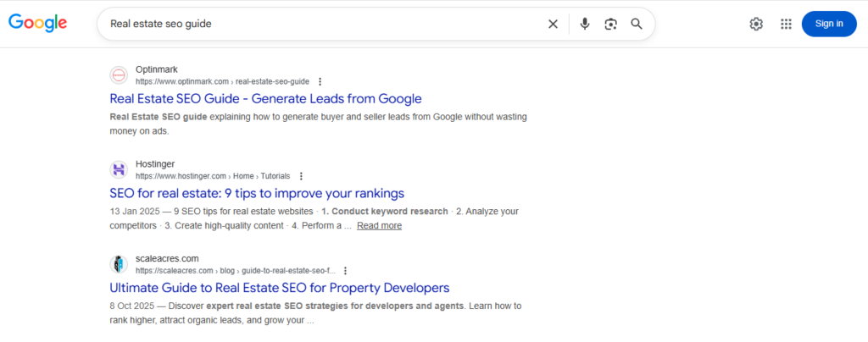Click the Sign in button
This screenshot has width=868, height=342.
829,24
